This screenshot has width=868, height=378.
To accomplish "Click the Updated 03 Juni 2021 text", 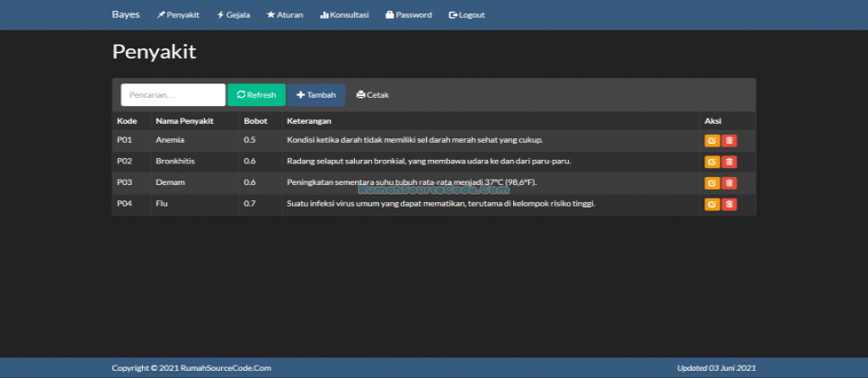I will coord(716,368).
